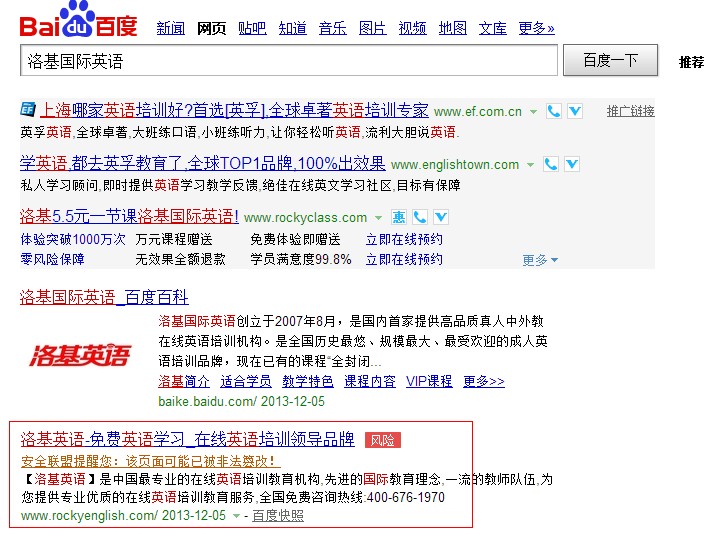Click V verified icon next to www.rockyclass.com
This screenshot has height=538, width=705.
pyautogui.click(x=441, y=218)
